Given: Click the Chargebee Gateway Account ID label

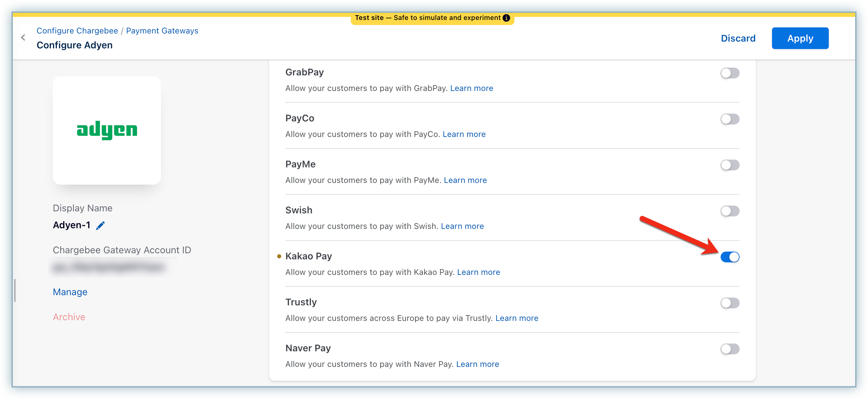Looking at the screenshot, I should point(122,250).
